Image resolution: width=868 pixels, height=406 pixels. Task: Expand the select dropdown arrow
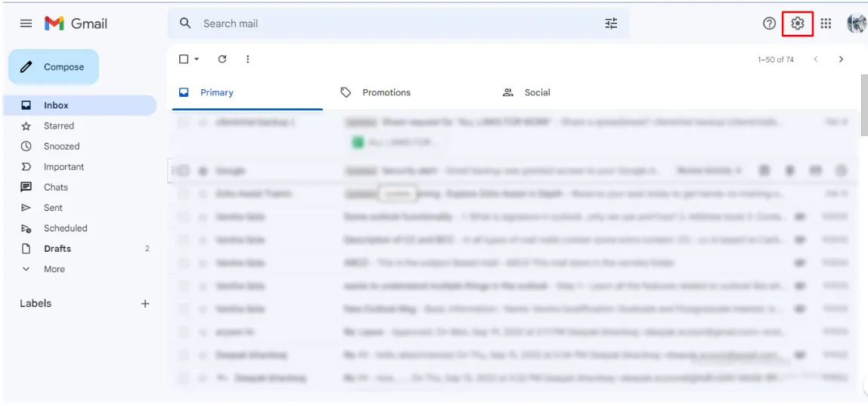197,59
